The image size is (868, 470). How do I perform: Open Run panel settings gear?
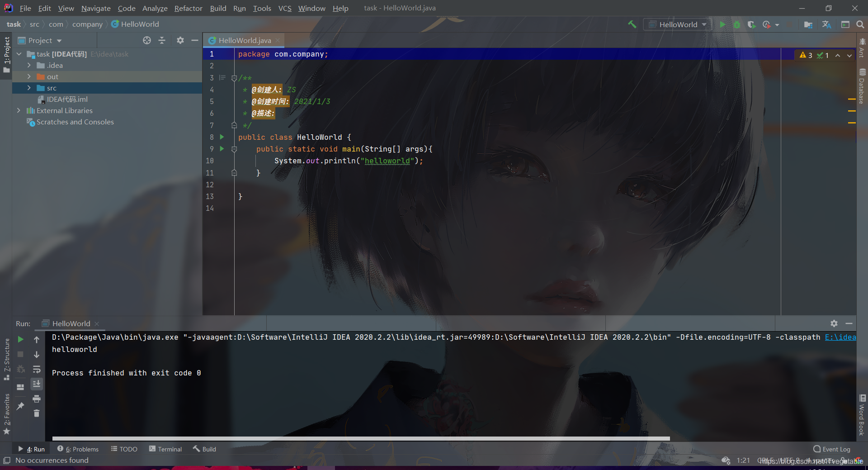pyautogui.click(x=834, y=323)
